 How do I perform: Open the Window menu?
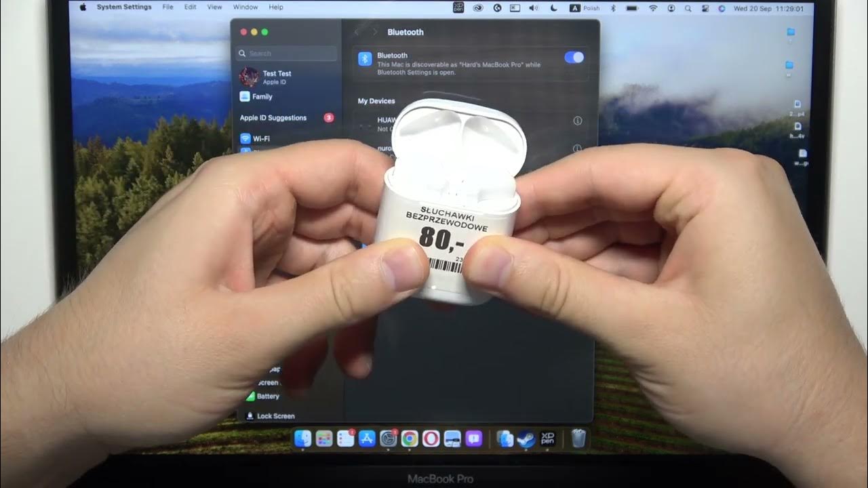(245, 7)
